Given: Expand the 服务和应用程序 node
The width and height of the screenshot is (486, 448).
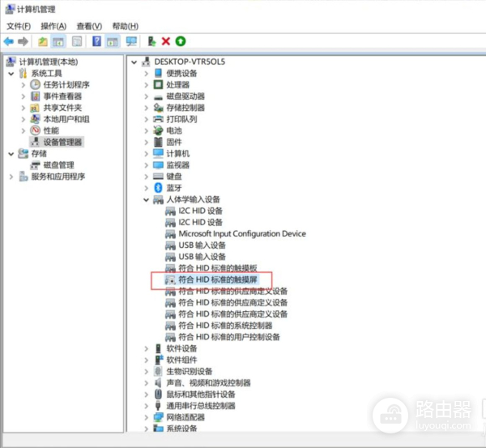Looking at the screenshot, I should click(x=11, y=177).
